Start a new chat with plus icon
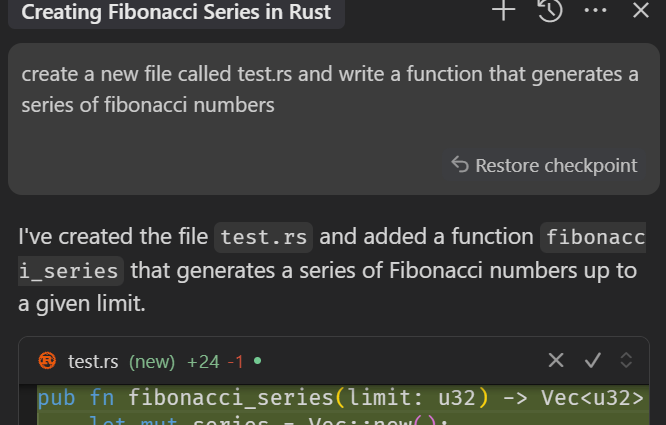 pyautogui.click(x=503, y=11)
